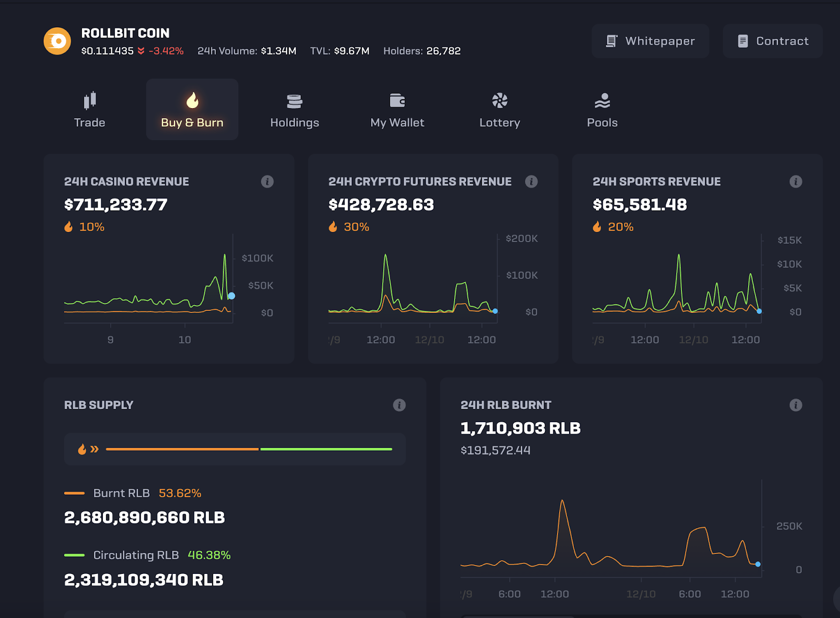
Task: Open the Whitepaper document
Action: [x=650, y=41]
